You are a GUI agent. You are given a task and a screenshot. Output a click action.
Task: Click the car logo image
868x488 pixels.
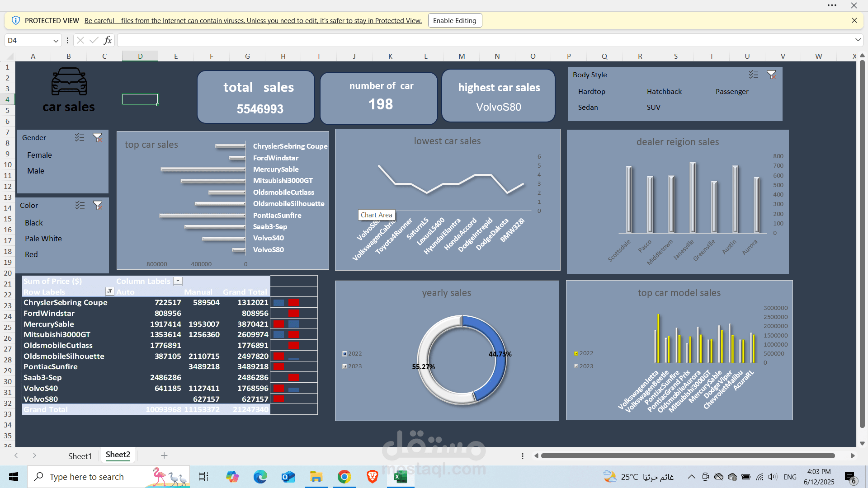69,81
